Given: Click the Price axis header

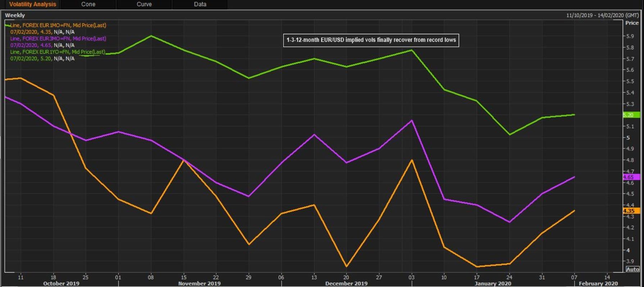Looking at the screenshot, I should (x=632, y=23).
